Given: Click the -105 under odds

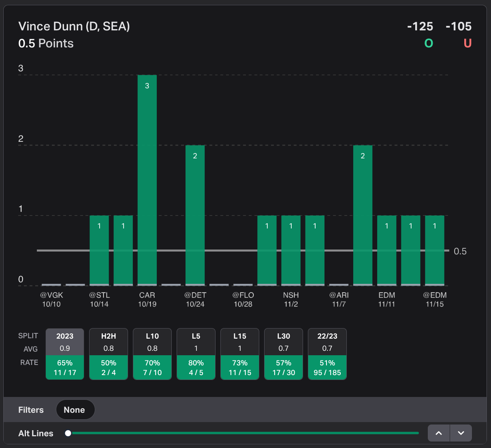Looking at the screenshot, I should click(x=459, y=27).
